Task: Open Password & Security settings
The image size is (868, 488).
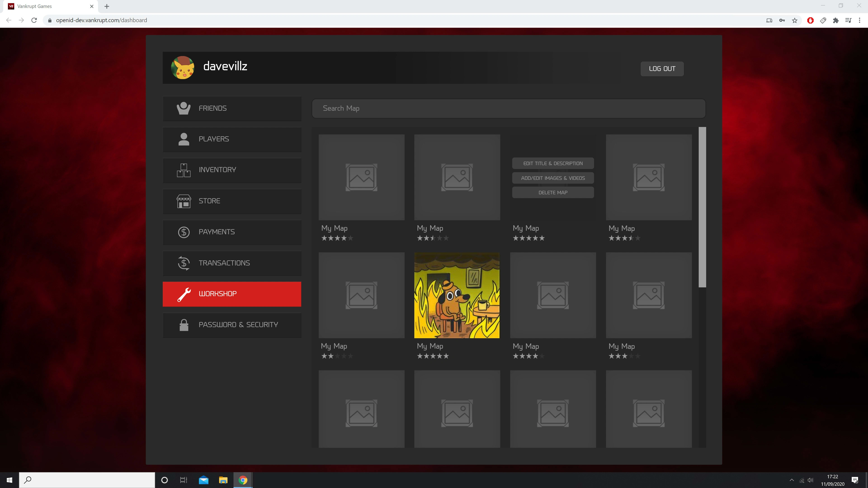Action: coord(232,325)
